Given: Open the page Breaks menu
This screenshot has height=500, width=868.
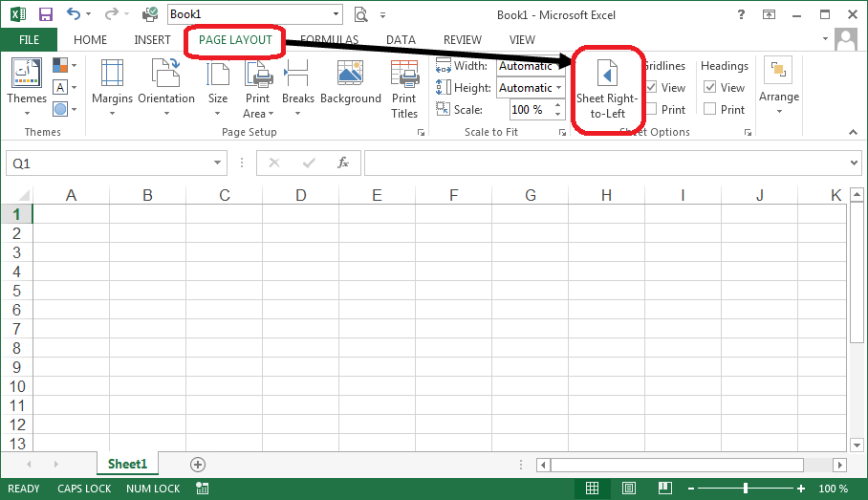Looking at the screenshot, I should tap(298, 87).
